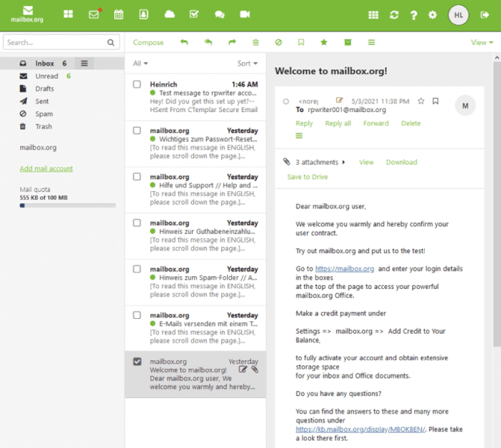Click the mailbox.org logo
Viewport: 501px width, 448px height.
(x=28, y=14)
